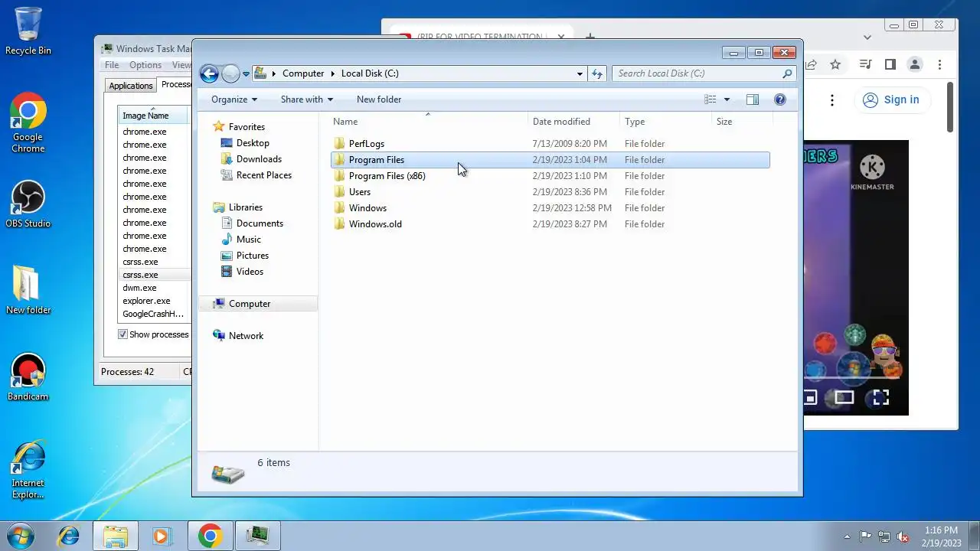Switch to Applications tab in Task Manager
The image size is (980, 551).
tap(131, 86)
